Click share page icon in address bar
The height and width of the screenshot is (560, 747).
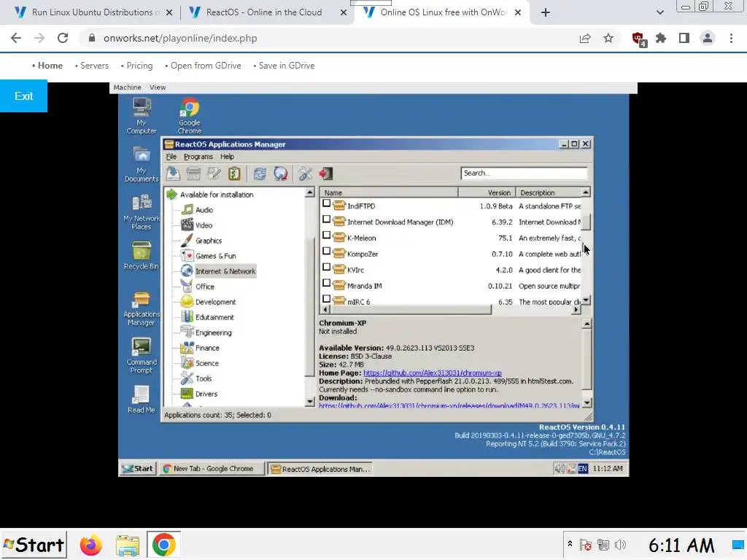(585, 38)
